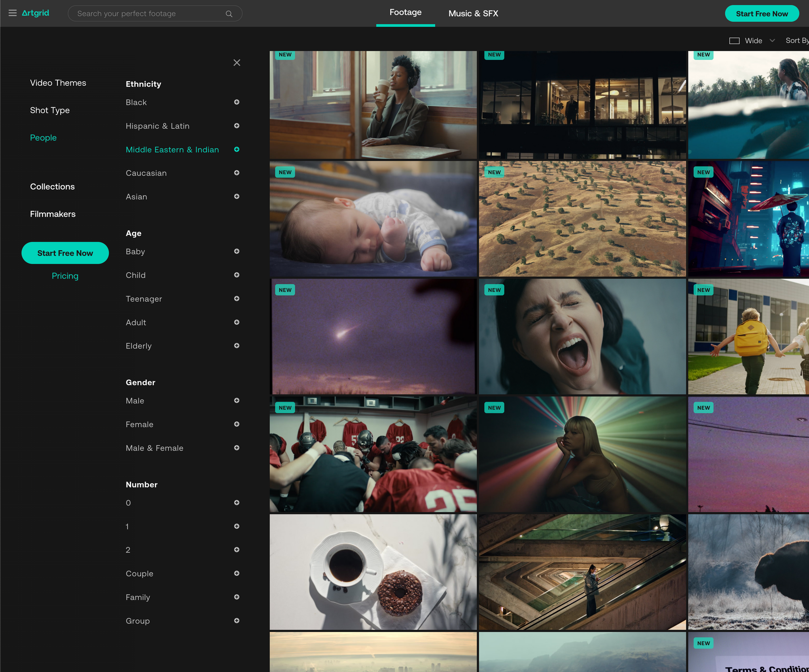Screen dimensions: 809x672
Task: Click the search input field
Action: 155,13
